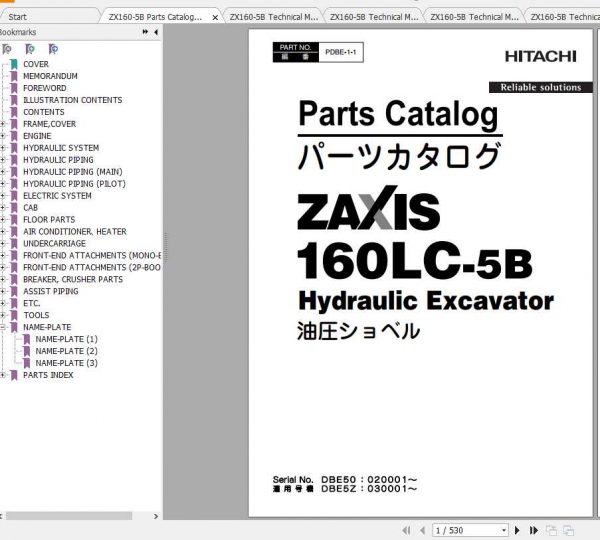The image size is (600, 540).
Task: Click bookmark panel scroll right arrow
Action: [x=156, y=516]
